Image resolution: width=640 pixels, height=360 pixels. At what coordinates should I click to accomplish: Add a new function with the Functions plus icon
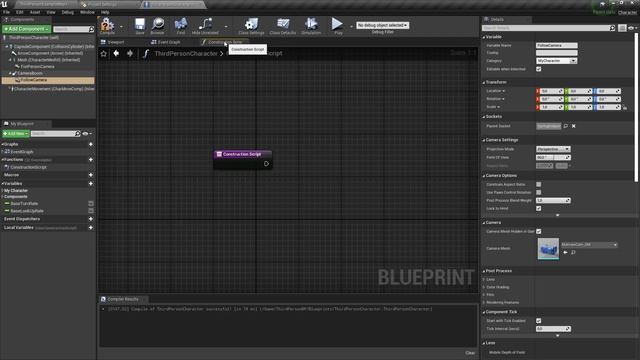[91, 160]
